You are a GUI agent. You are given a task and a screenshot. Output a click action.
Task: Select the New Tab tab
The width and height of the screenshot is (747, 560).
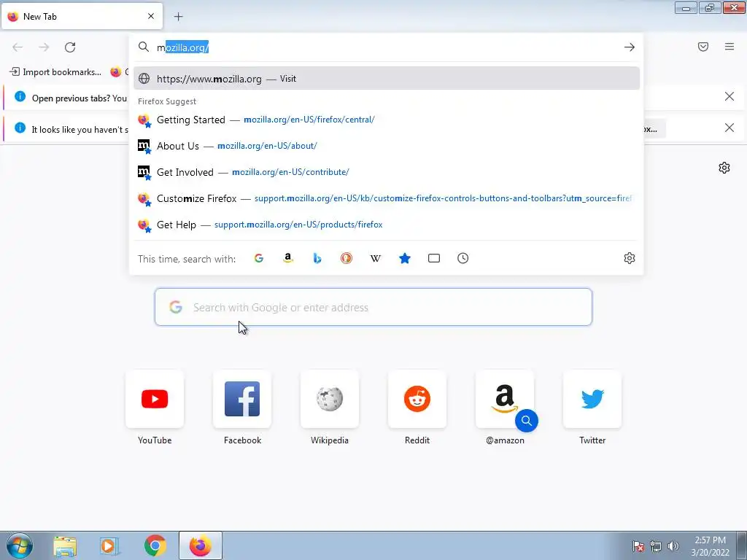tap(82, 16)
